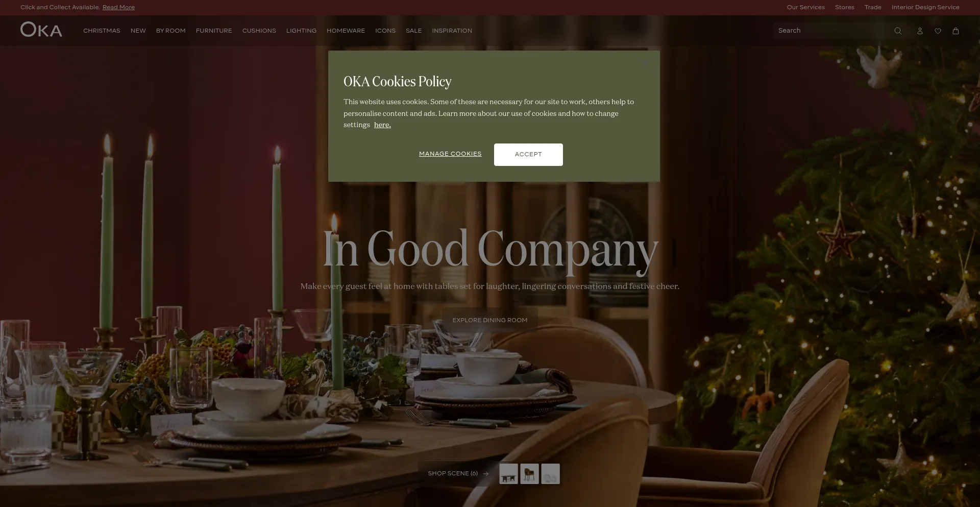Screen dimensions: 980x507
Task: Select the dining table scene thumbnail
Action: [x=508, y=474]
